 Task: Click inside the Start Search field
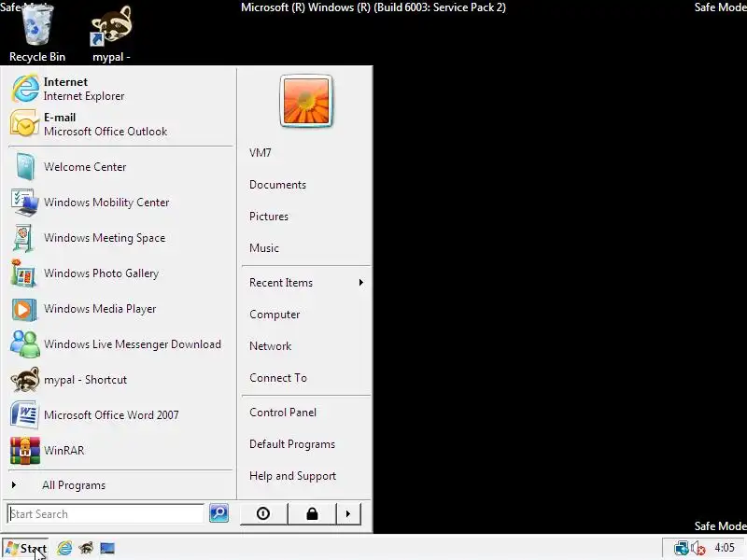tap(106, 514)
